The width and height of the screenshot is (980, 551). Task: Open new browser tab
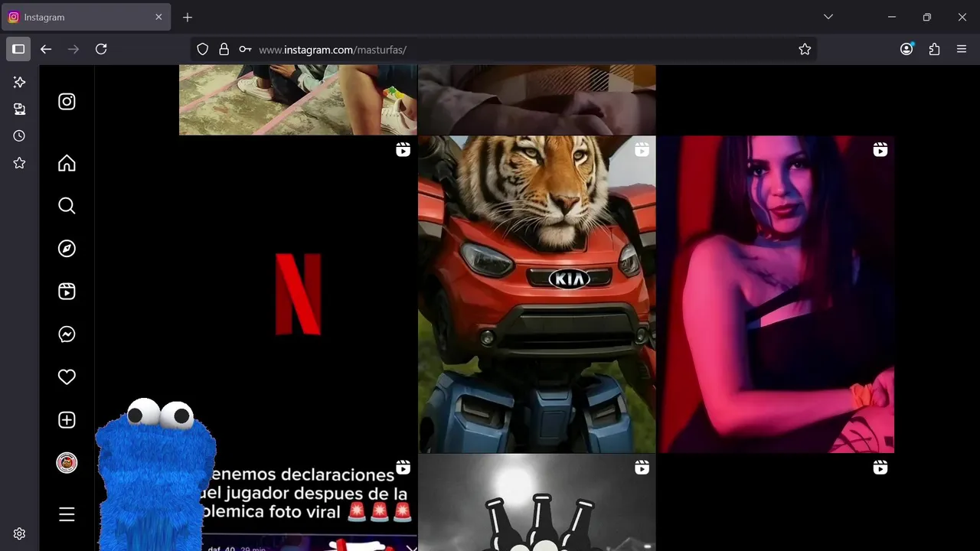point(188,17)
